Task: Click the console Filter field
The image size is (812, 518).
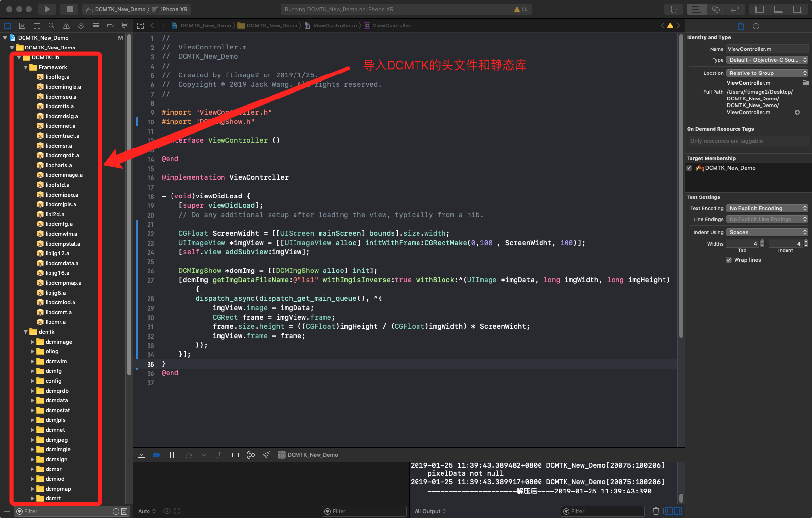Action: click(602, 511)
